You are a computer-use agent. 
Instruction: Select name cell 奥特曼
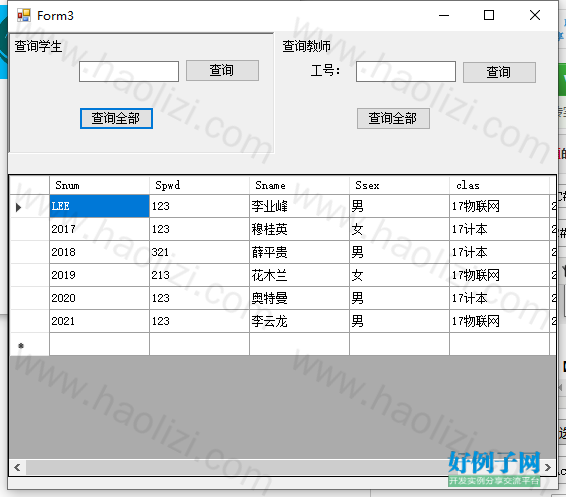[299, 298]
